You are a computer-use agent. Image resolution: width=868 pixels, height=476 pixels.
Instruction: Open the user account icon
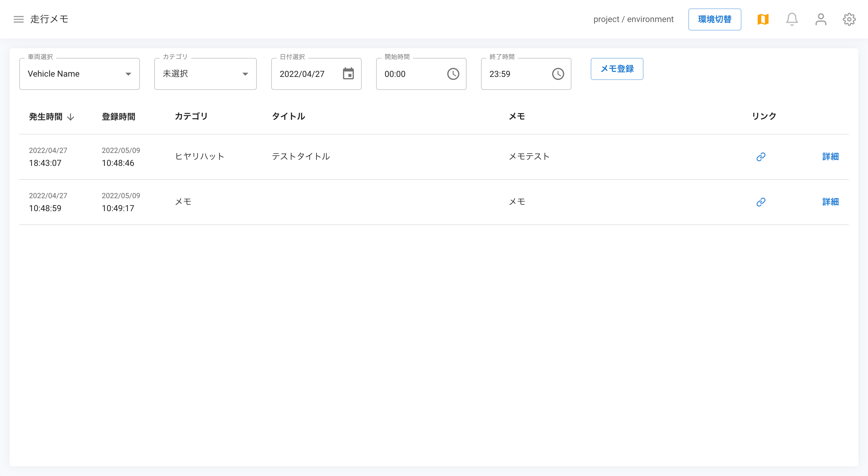click(x=821, y=19)
